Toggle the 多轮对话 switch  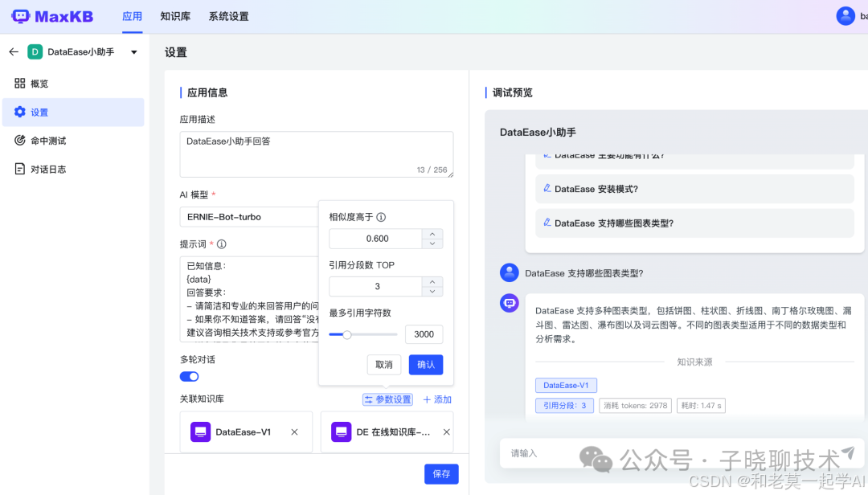[190, 377]
